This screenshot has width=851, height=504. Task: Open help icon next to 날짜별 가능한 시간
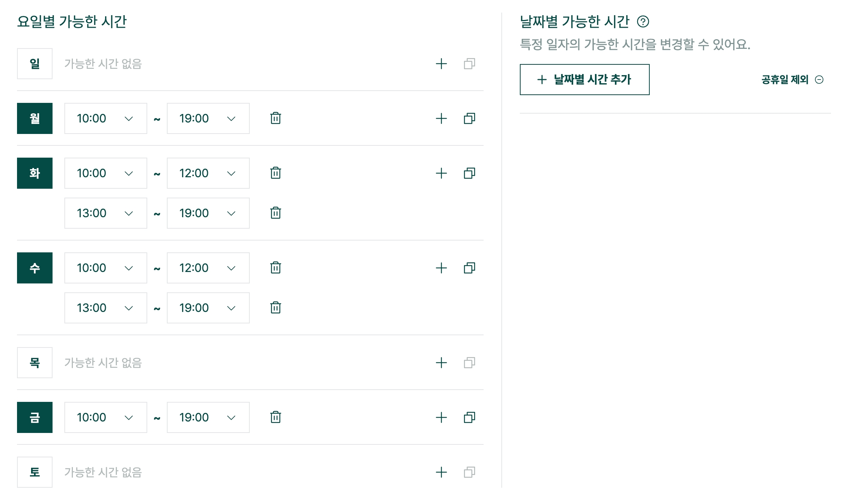[x=643, y=22]
